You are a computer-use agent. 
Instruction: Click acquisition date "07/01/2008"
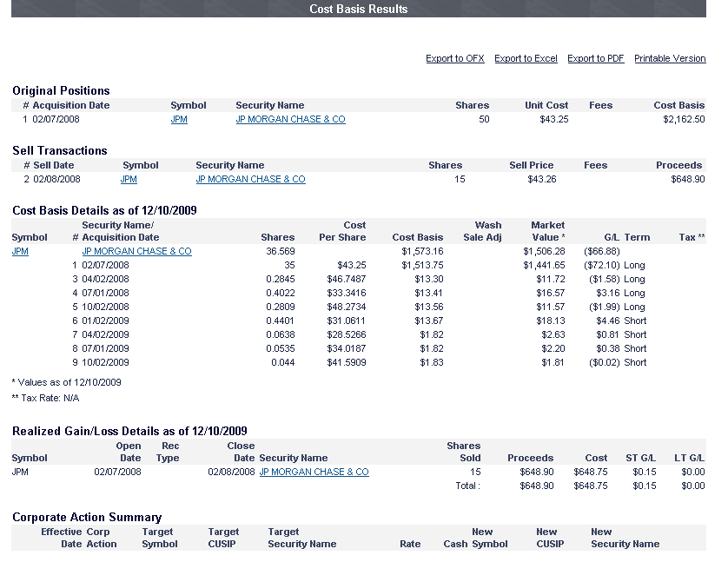point(105,293)
